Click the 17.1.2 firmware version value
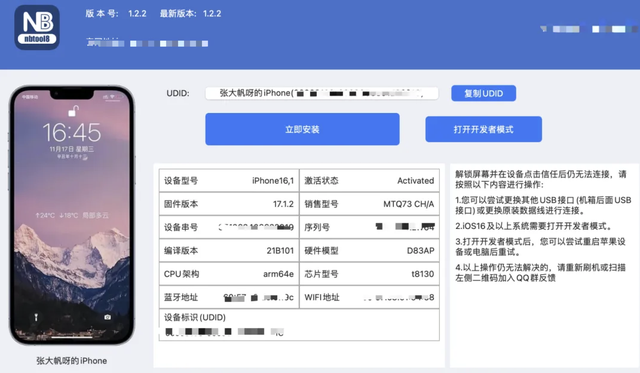640x373 pixels. pos(283,204)
